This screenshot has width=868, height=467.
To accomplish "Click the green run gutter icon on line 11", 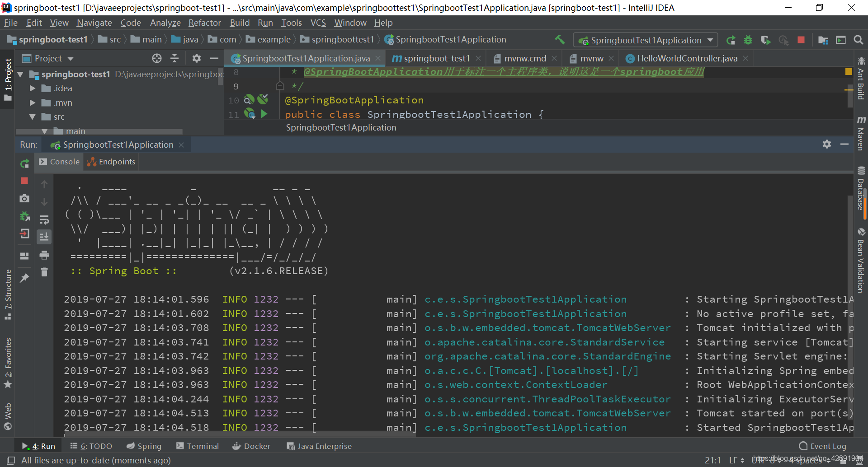I will click(264, 114).
